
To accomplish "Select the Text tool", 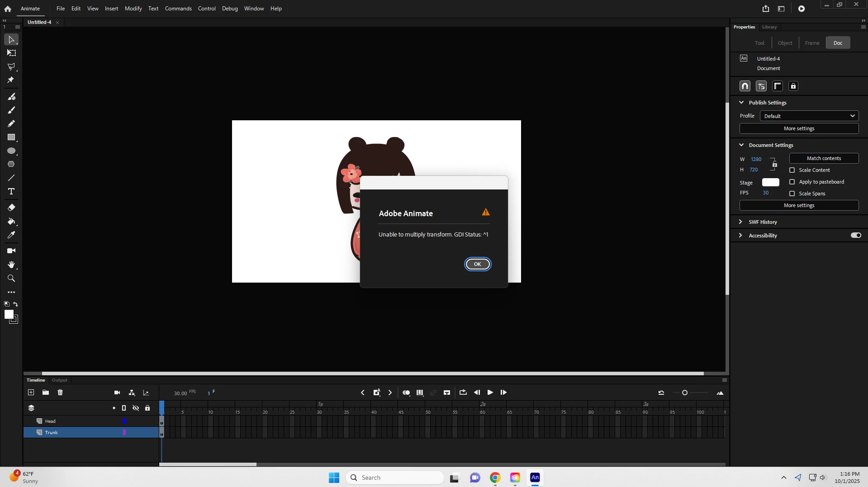I will (x=11, y=191).
